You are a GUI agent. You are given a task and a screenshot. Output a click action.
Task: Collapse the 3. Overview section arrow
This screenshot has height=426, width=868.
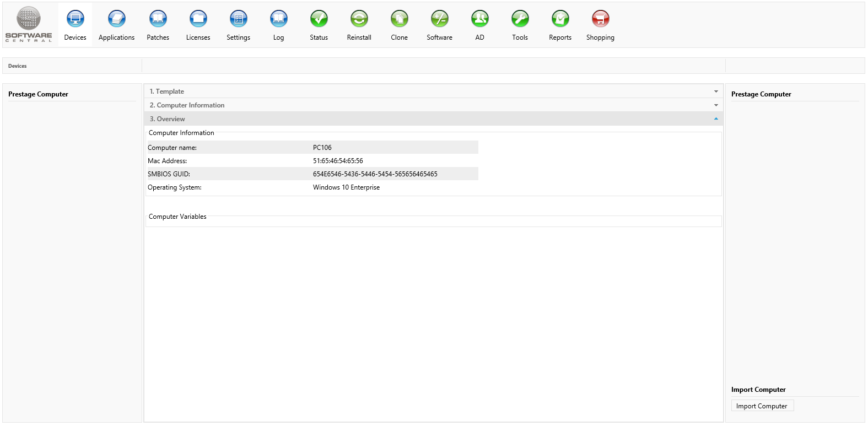[716, 119]
